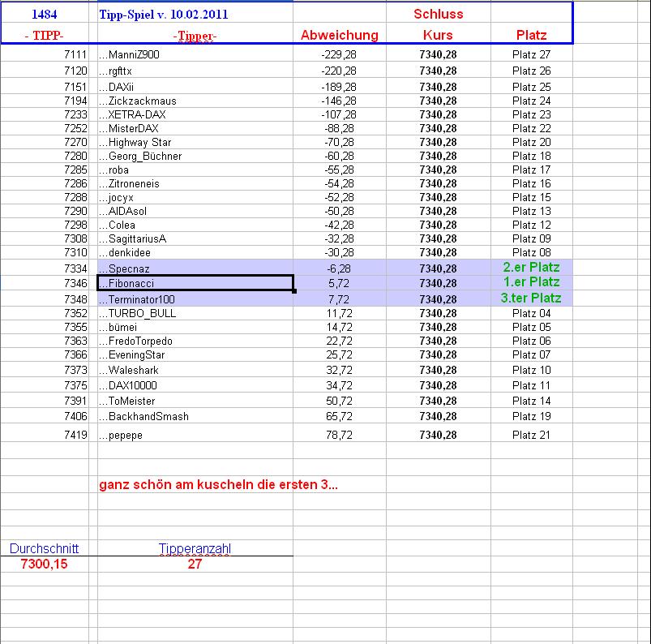This screenshot has width=651, height=644.
Task: Click the '...denkidee' cell
Action: point(195,252)
